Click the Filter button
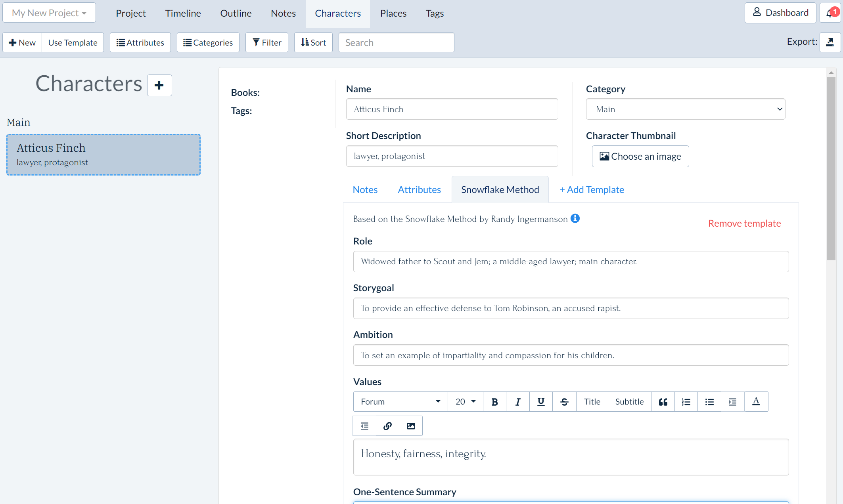843x504 pixels. point(267,43)
